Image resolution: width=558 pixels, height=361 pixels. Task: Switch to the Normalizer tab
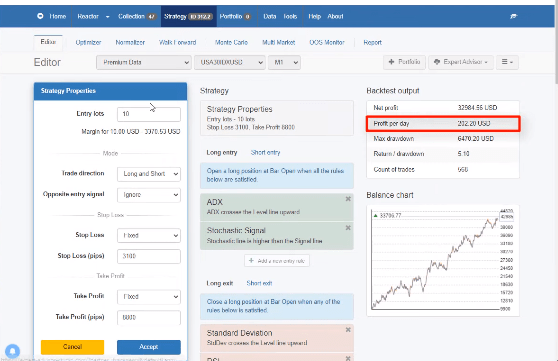[x=130, y=42]
